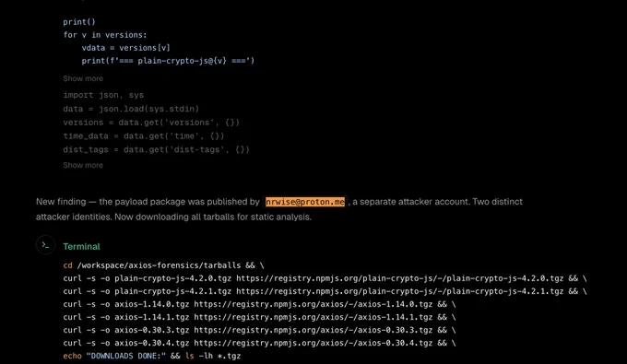Viewport: 627px width, 364px height.
Task: Click 'vdata = versions[v]' line
Action: [126, 48]
